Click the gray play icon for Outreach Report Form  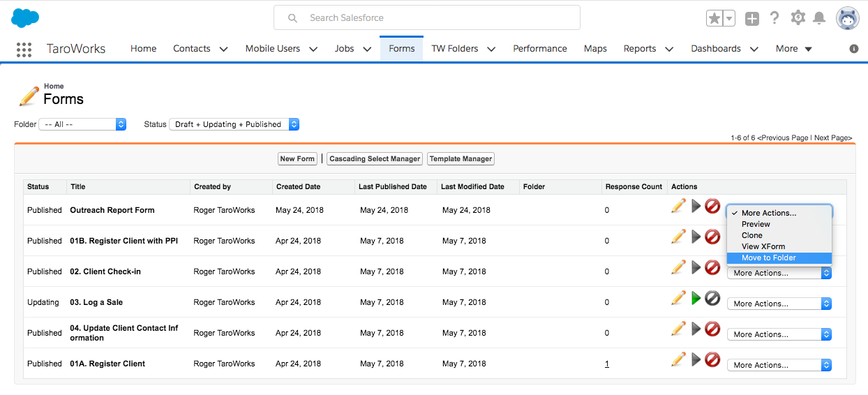(x=696, y=206)
